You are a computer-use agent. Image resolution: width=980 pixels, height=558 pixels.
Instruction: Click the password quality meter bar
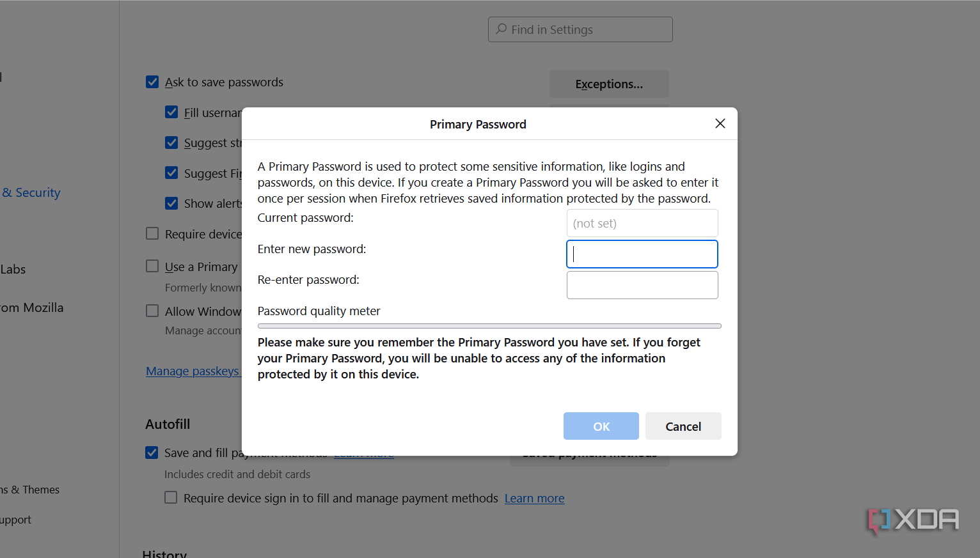coord(489,325)
